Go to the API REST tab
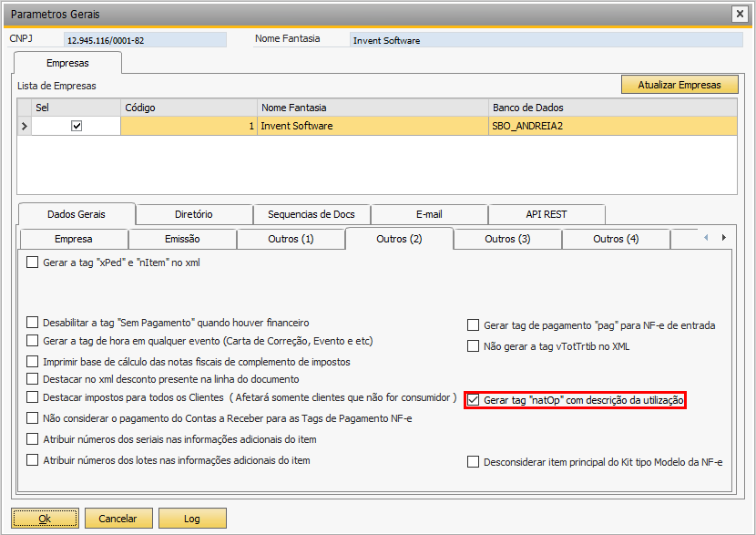Screen dimensions: 756x535 (x=547, y=215)
